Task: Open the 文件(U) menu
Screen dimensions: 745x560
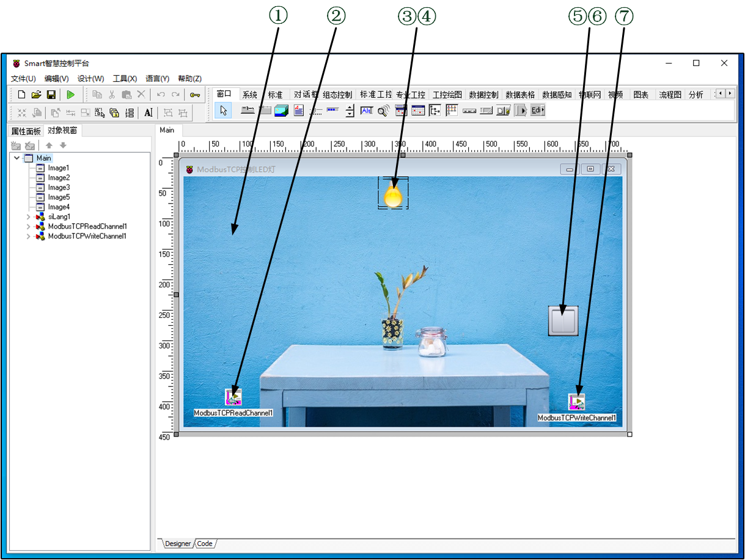Action: 23,79
